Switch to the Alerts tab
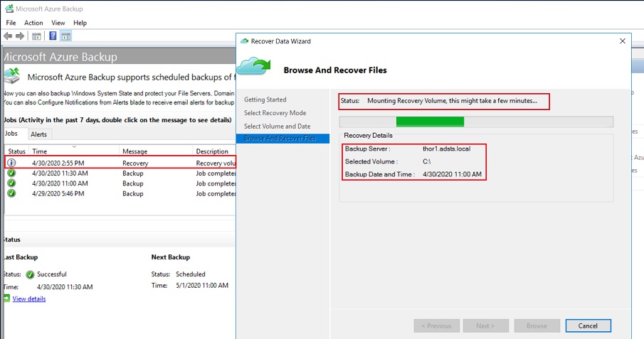 pyautogui.click(x=38, y=134)
